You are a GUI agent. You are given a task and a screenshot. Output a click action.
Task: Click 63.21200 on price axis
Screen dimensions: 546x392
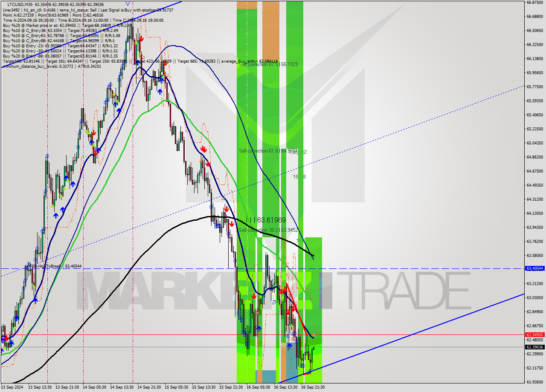coord(534,283)
